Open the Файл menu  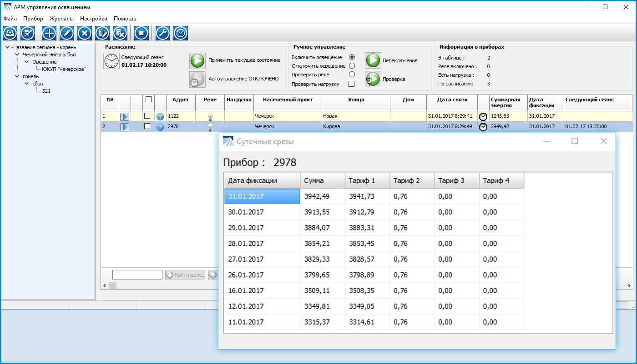[x=10, y=19]
